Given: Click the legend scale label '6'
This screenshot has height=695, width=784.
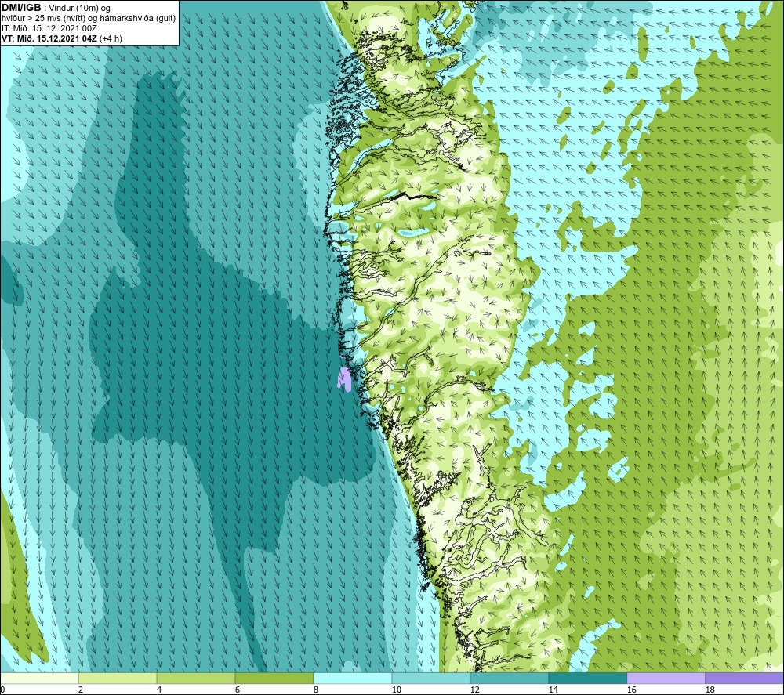Looking at the screenshot, I should tap(237, 690).
